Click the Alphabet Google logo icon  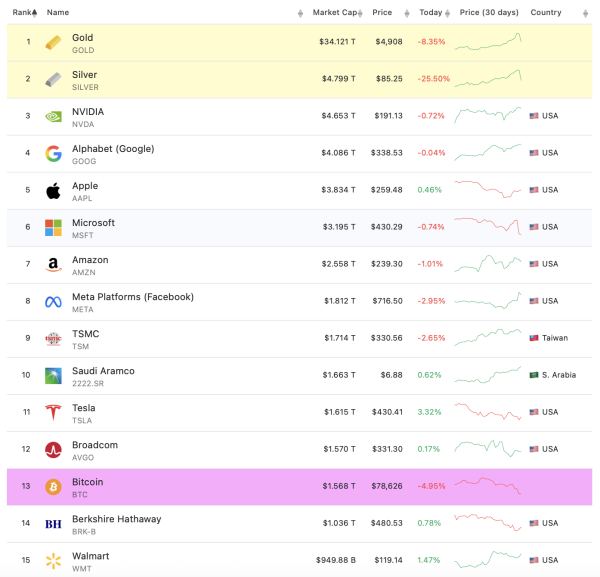pos(54,153)
